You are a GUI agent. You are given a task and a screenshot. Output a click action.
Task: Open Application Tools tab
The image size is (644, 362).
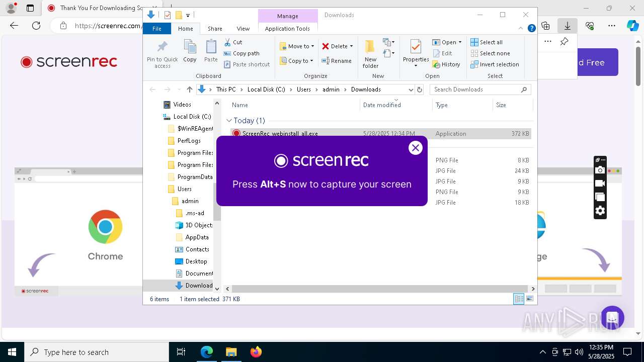click(x=287, y=29)
